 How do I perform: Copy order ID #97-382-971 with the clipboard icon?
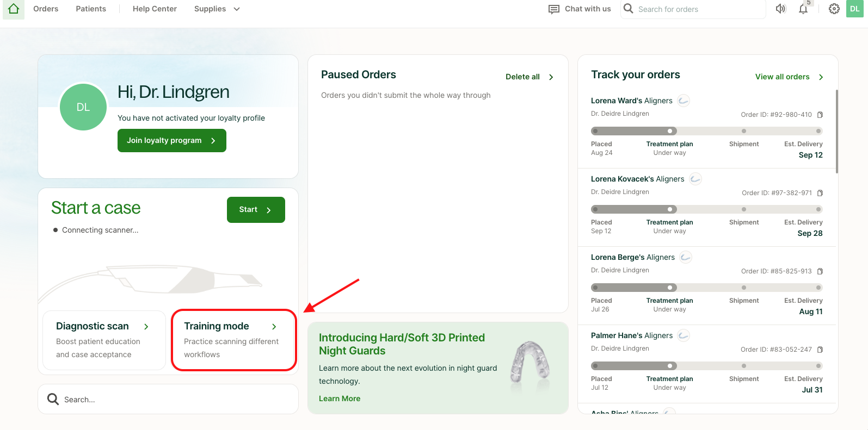tap(820, 193)
